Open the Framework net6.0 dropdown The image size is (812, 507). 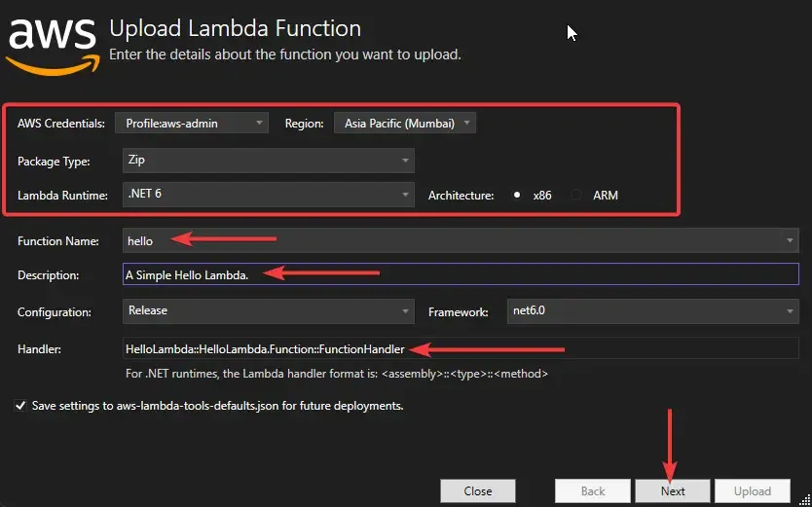(653, 311)
